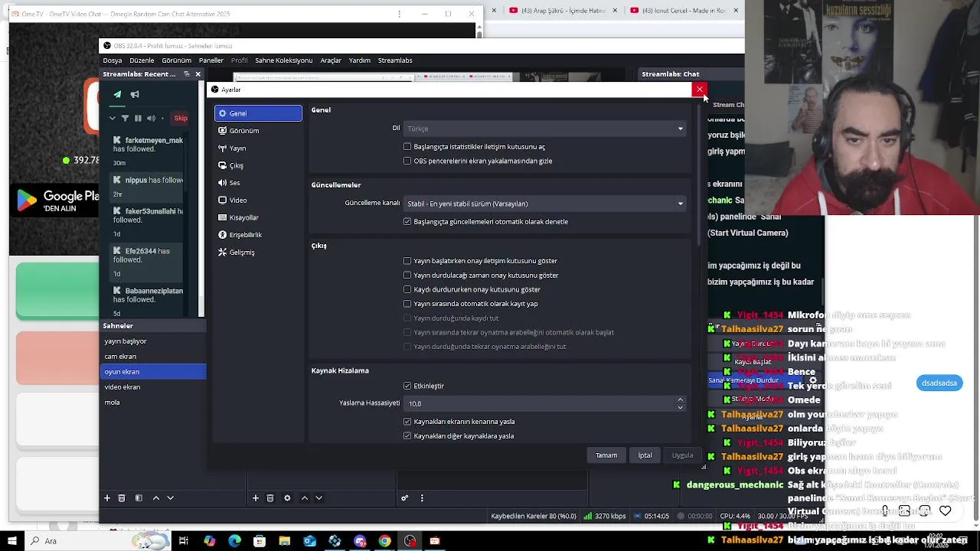Click the dsadsadsa chat bubble button
This screenshot has height=551, width=980.
click(x=939, y=383)
